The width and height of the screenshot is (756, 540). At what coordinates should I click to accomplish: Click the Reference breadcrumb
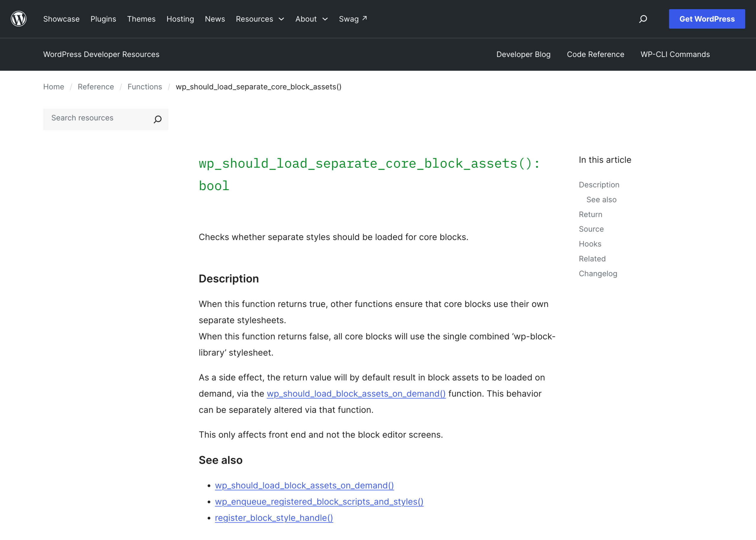point(96,87)
